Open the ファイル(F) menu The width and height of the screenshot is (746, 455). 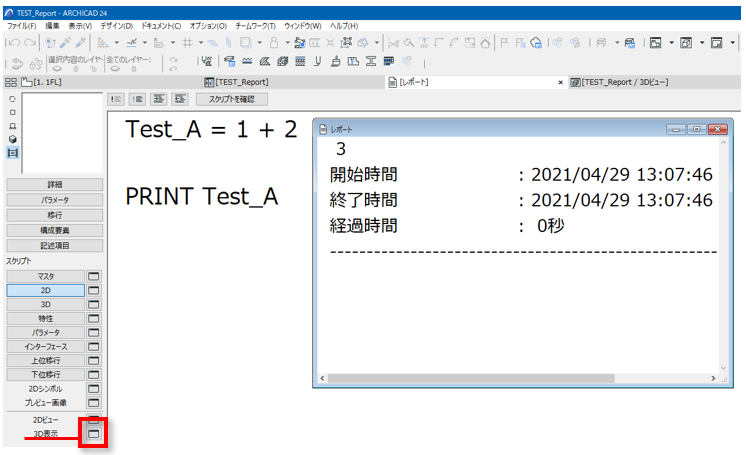tap(21, 26)
